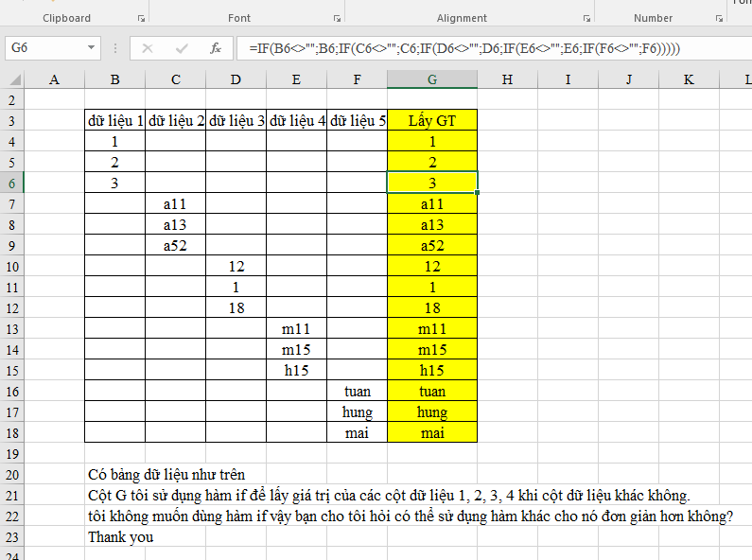
Task: Click into the formula bar text
Action: click(x=463, y=48)
